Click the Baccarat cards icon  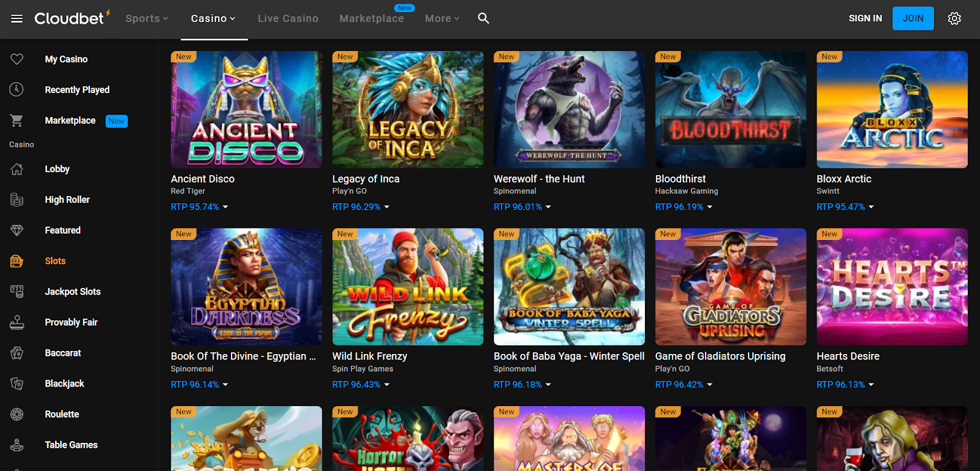[x=17, y=353]
